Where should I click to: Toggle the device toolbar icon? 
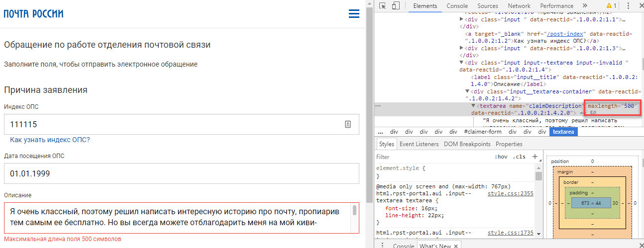(x=396, y=6)
